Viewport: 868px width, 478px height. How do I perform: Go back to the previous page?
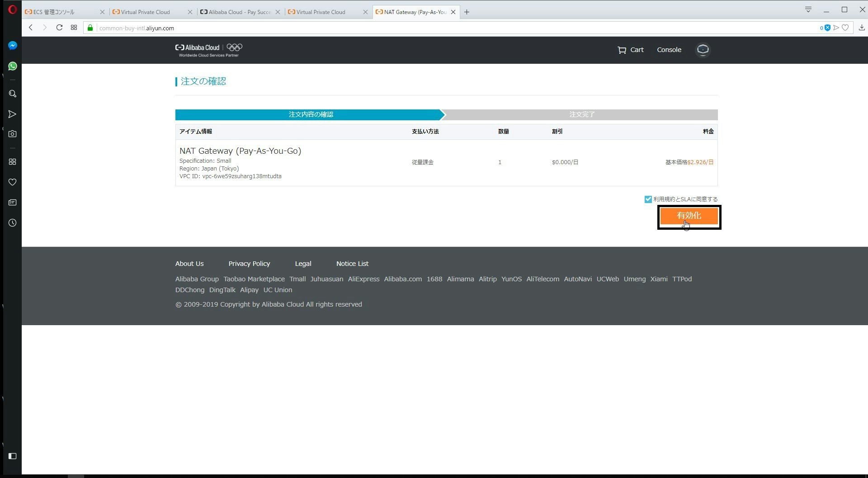pyautogui.click(x=31, y=28)
